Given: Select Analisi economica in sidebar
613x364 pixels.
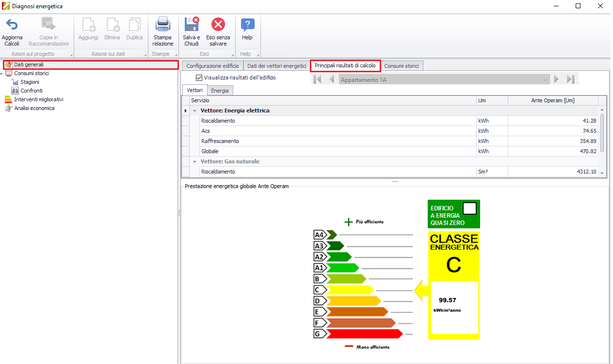Looking at the screenshot, I should click(34, 108).
